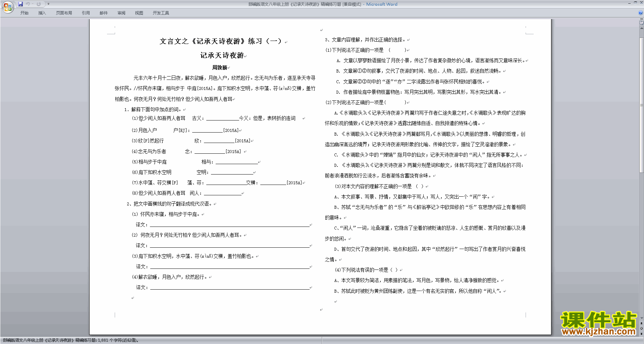Expand Customize Quick Access Toolbar dropdown
Image resolution: width=644 pixels, height=344 pixels.
(48, 4)
